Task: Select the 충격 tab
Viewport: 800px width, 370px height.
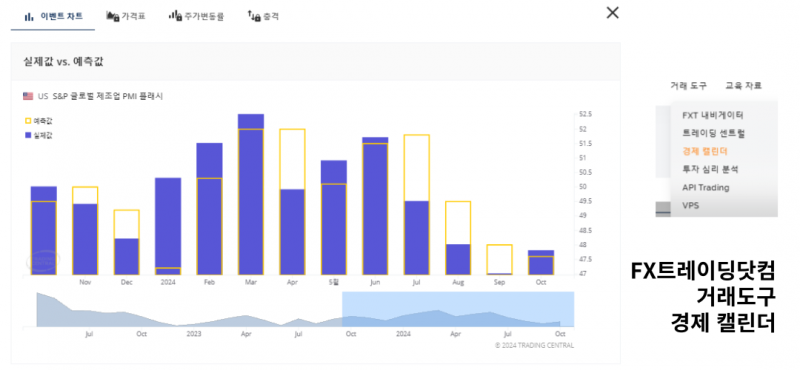Action: pyautogui.click(x=263, y=16)
